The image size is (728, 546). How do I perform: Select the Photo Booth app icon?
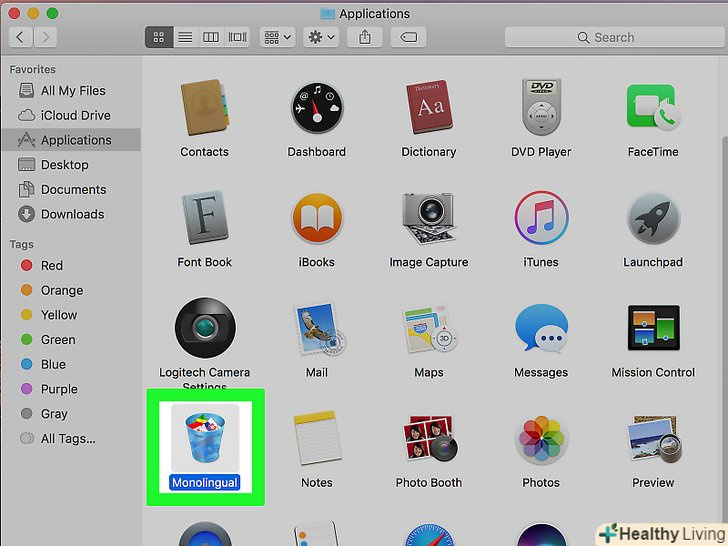tap(430, 438)
